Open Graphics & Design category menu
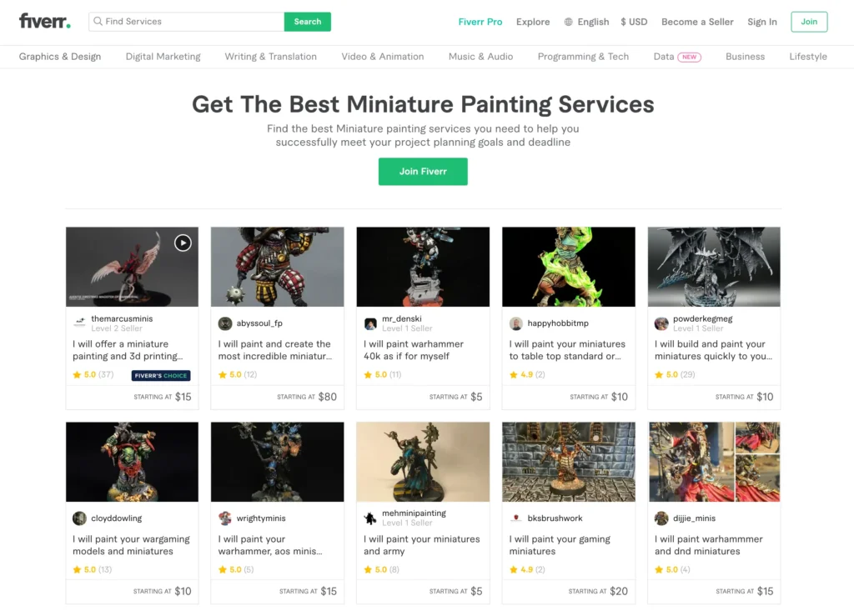This screenshot has height=616, width=854. (60, 57)
